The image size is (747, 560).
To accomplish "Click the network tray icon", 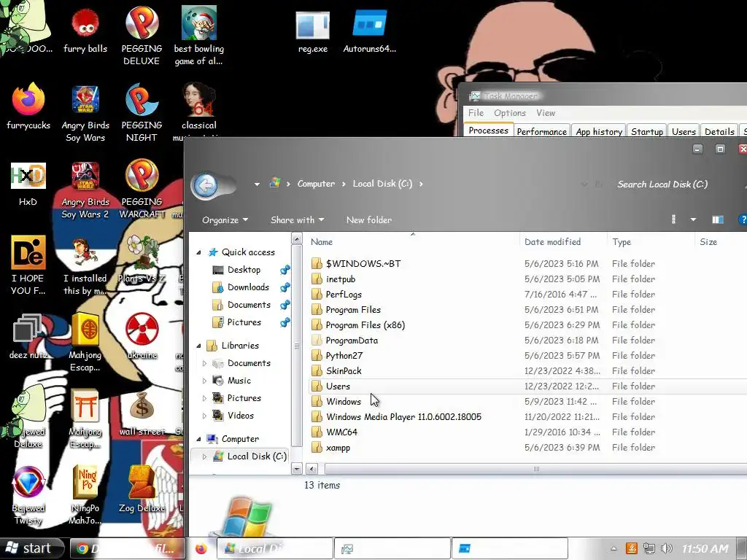I will pos(649,548).
